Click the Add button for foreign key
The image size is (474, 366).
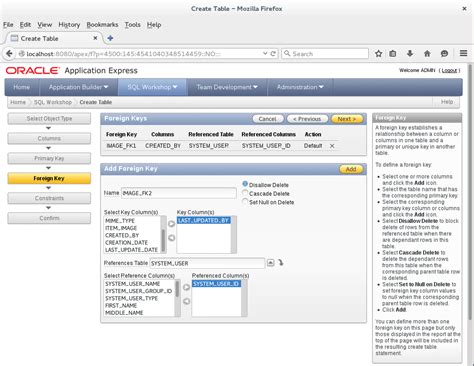(351, 169)
